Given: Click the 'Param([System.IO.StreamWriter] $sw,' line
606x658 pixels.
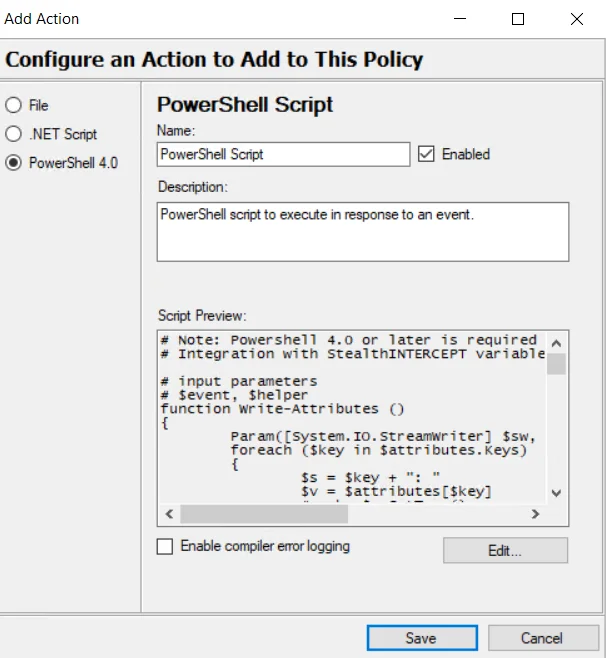Looking at the screenshot, I should point(383,436).
